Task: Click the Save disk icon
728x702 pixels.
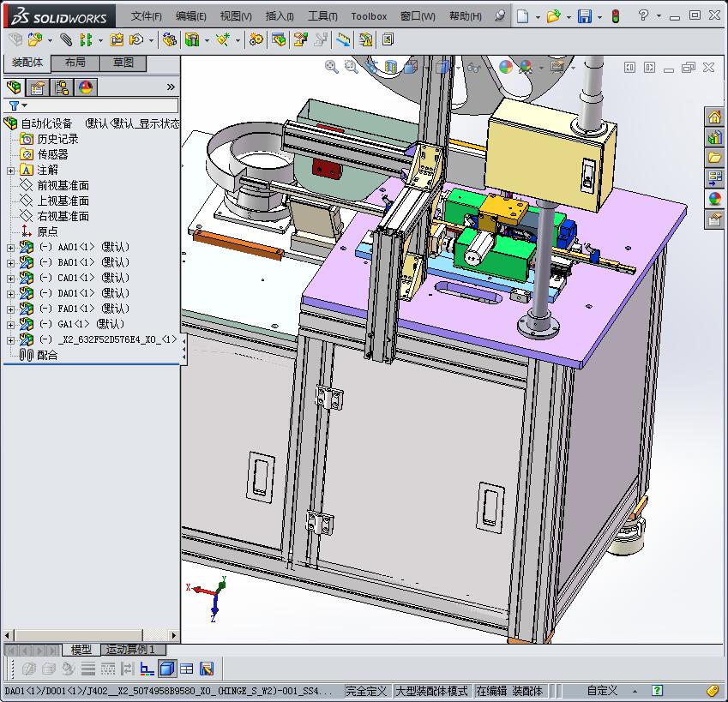Action: click(585, 16)
